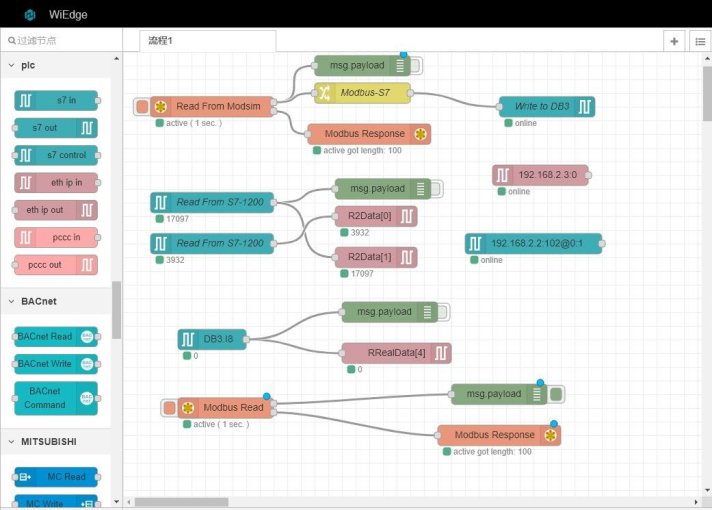
Task: Choose the pccc out palette node
Action: [x=56, y=265]
